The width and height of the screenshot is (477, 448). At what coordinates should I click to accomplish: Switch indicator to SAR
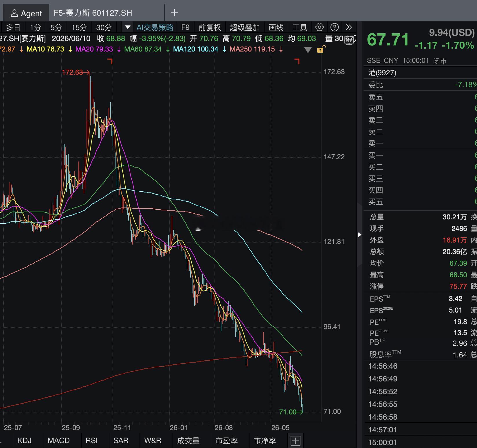121,440
